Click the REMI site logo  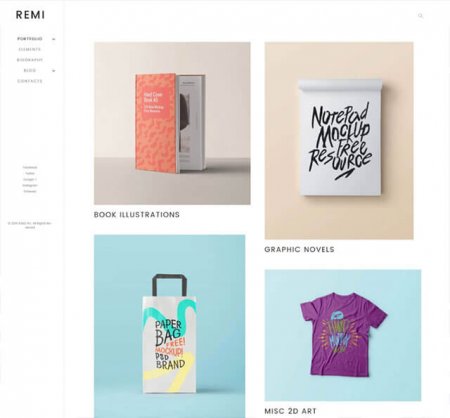point(30,15)
